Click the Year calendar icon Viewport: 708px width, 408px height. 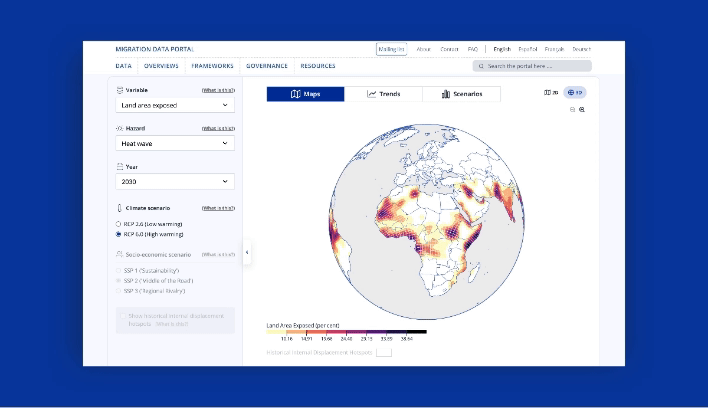click(120, 167)
